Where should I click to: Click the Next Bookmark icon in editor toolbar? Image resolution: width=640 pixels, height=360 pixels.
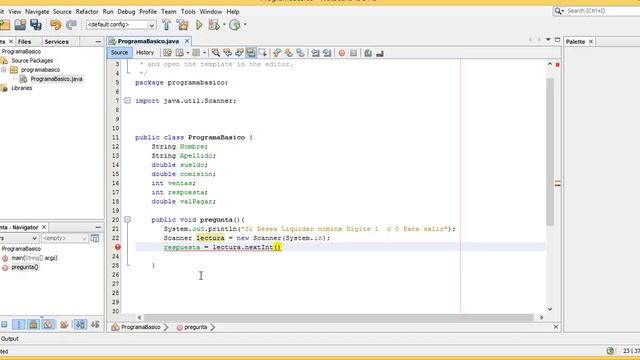point(289,53)
